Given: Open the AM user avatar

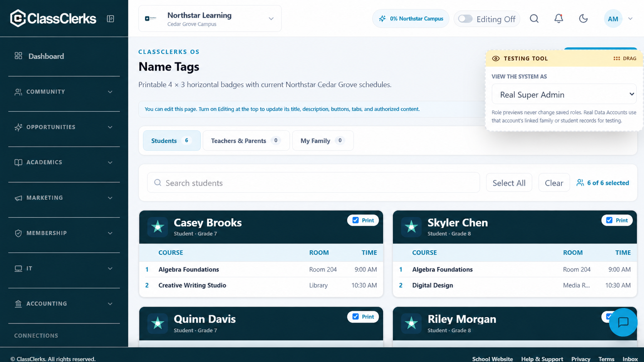Looking at the screenshot, I should (x=613, y=18).
